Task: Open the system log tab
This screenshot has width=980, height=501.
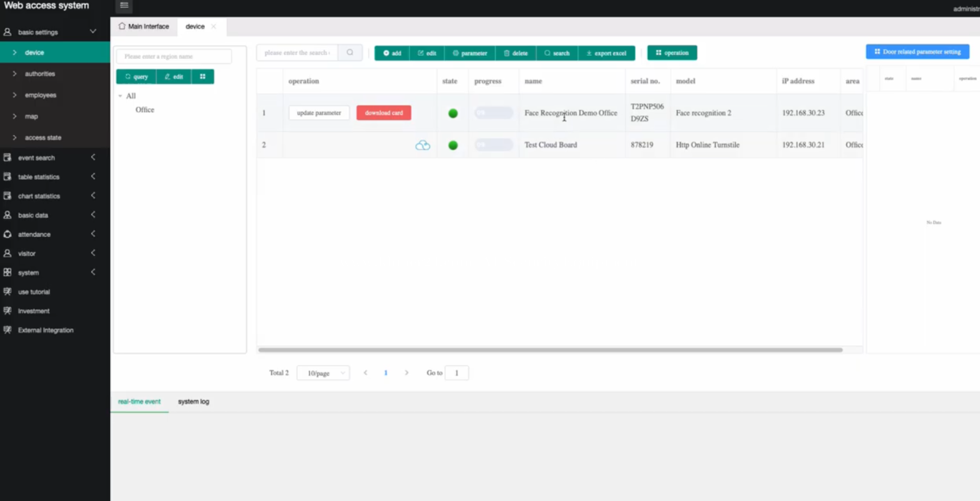Action: click(x=193, y=401)
